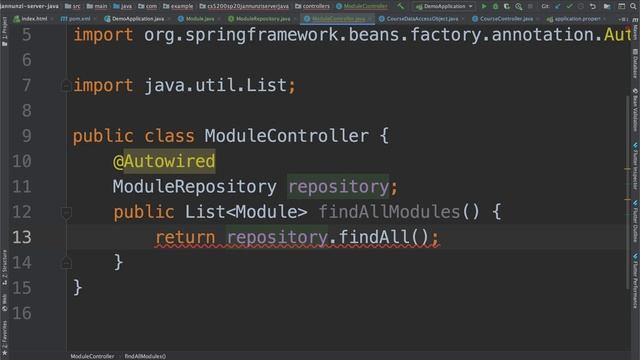Click the example breadcrumb folder
This screenshot has height=360, width=640.
pyautogui.click(x=178, y=6)
